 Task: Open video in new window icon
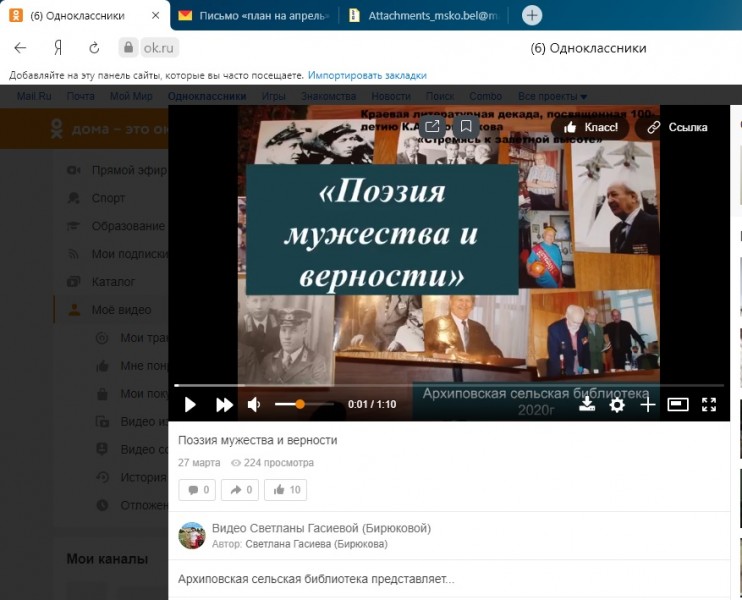[x=432, y=126]
